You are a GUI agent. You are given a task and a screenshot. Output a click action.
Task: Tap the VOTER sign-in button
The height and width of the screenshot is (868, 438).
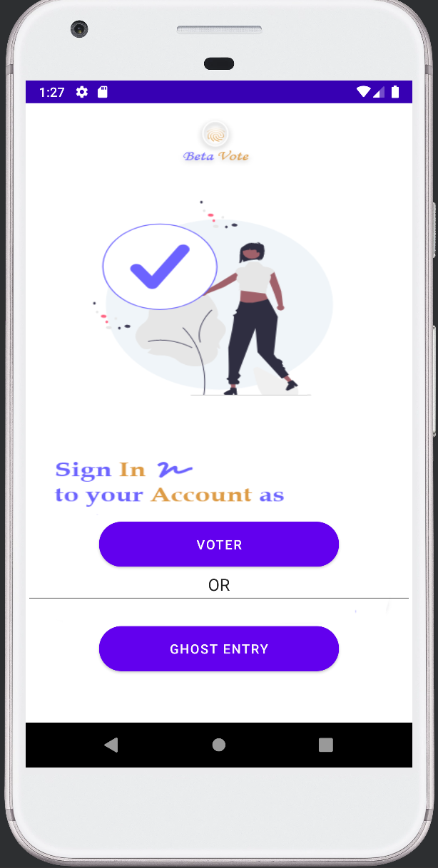coord(218,544)
